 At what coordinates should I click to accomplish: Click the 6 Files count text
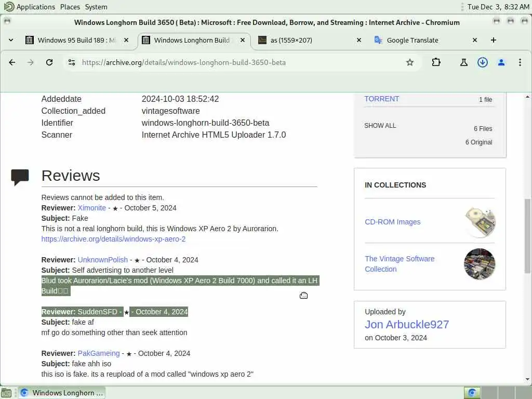click(483, 129)
